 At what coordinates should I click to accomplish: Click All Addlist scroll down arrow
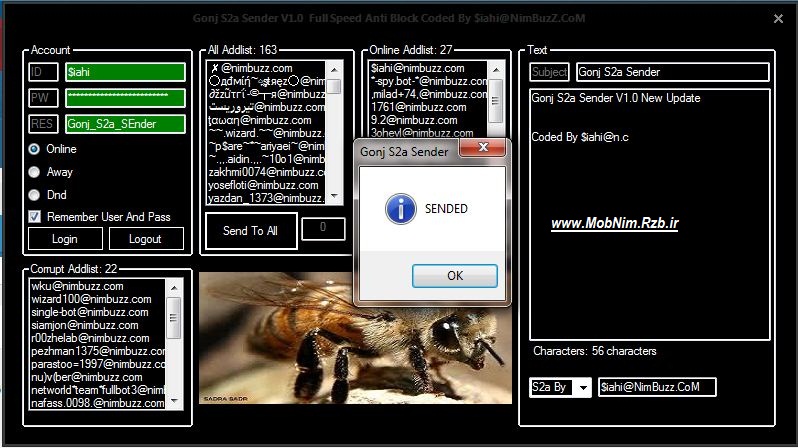[334, 196]
